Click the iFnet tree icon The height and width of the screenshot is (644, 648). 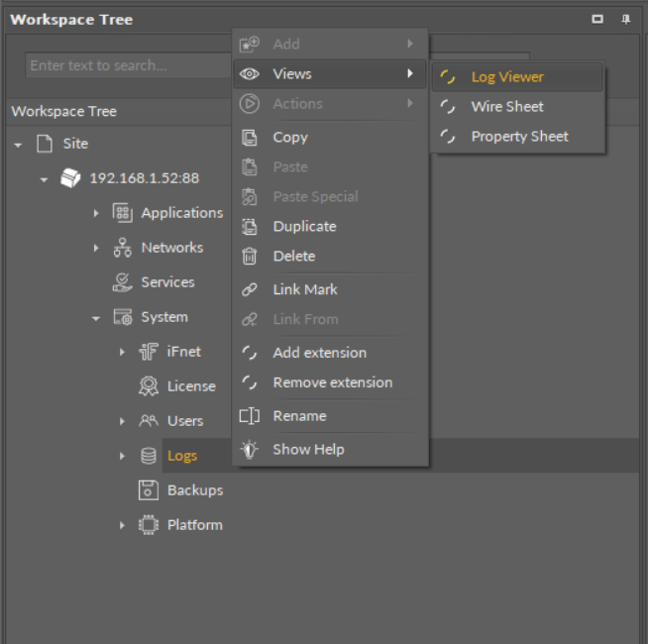click(149, 352)
